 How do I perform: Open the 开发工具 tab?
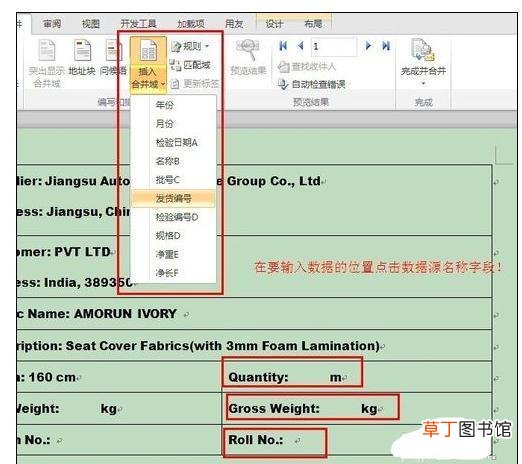[138, 24]
